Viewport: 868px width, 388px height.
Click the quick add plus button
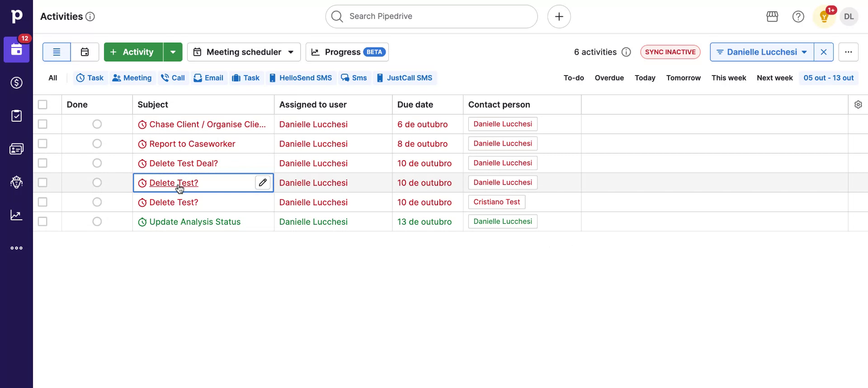click(x=559, y=17)
